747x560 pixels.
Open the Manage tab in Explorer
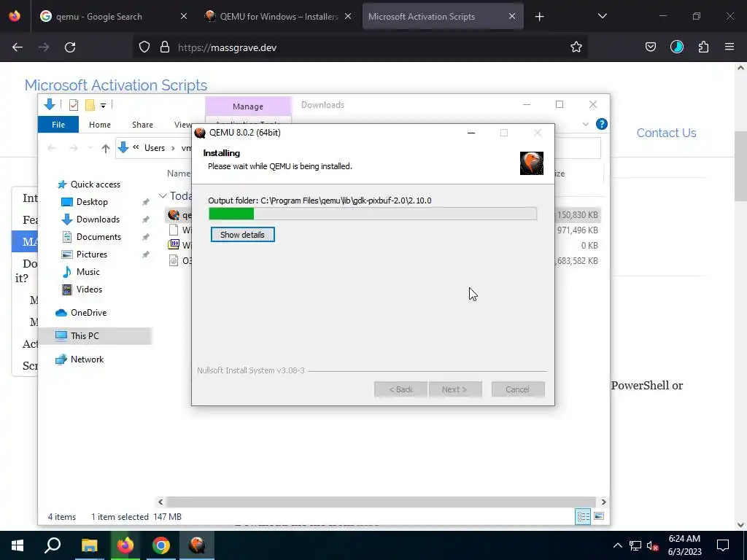tap(248, 106)
